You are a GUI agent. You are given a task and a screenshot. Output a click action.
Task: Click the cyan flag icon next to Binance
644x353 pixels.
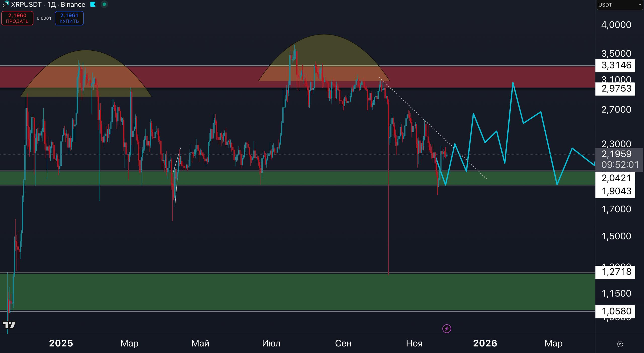(x=93, y=4)
